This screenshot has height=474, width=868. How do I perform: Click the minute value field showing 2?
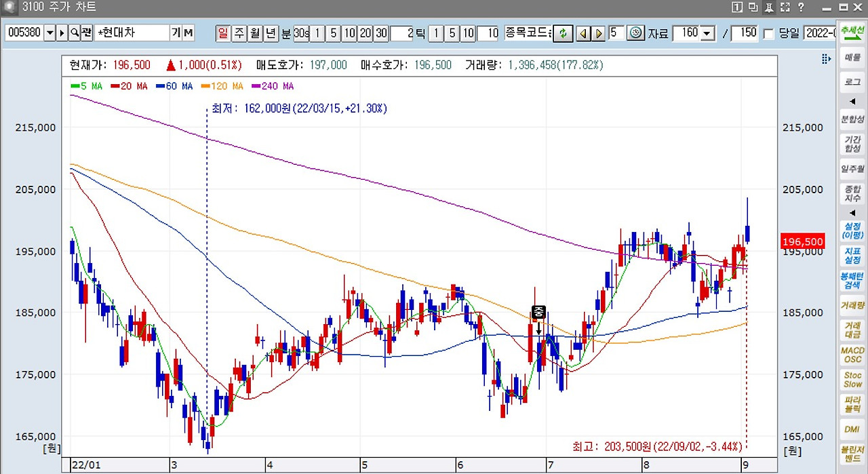point(402,33)
